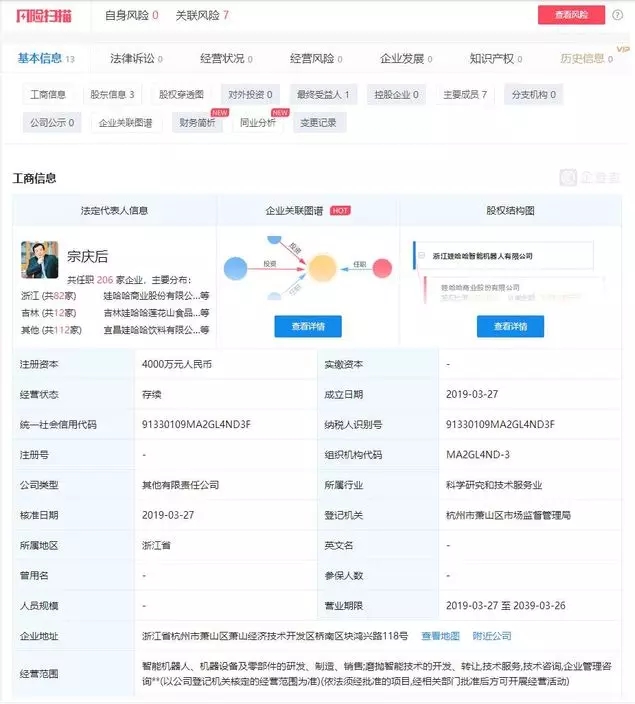Click 附近公司 link
The width and height of the screenshot is (635, 704).
click(492, 636)
